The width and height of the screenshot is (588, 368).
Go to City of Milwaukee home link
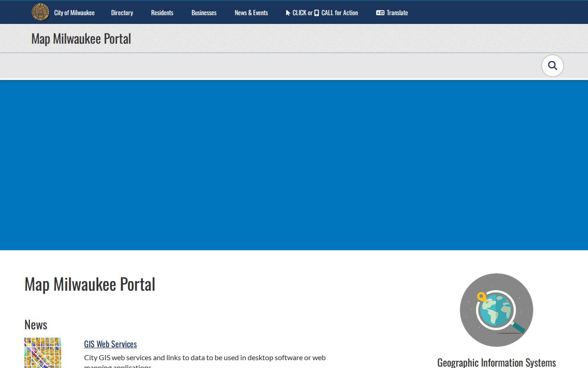[74, 13]
